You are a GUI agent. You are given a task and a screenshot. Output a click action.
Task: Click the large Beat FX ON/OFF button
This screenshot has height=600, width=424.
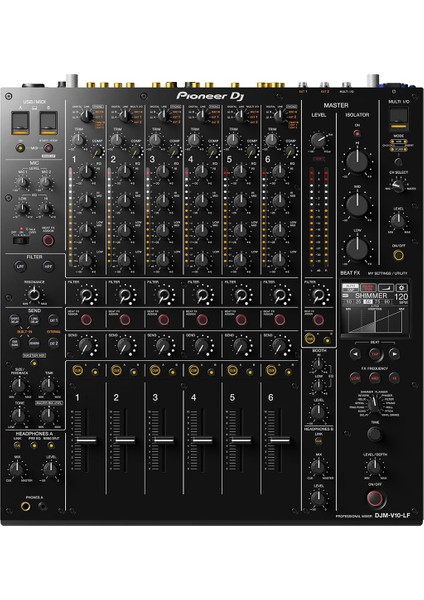click(x=375, y=498)
